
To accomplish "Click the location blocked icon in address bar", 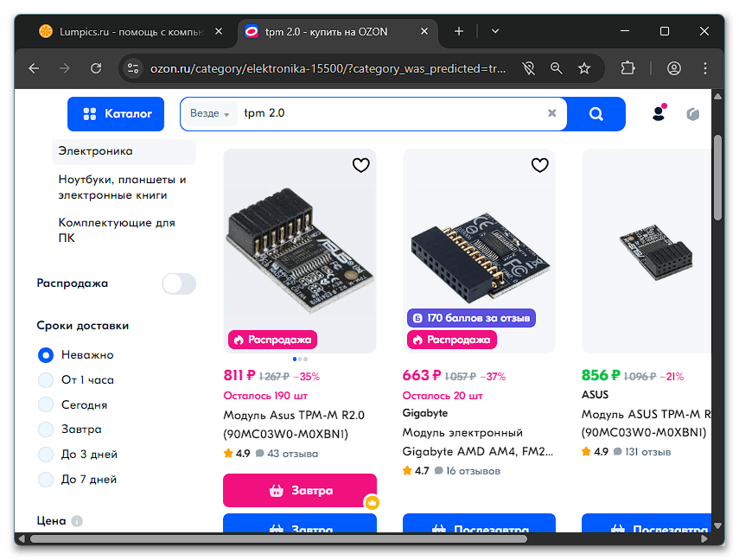I will pos(529,69).
